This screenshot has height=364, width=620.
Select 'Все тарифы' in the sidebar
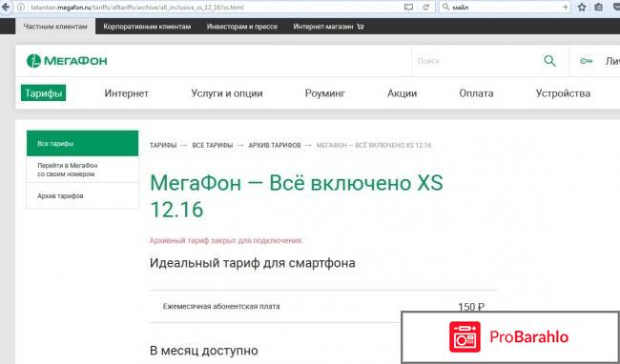[82, 143]
